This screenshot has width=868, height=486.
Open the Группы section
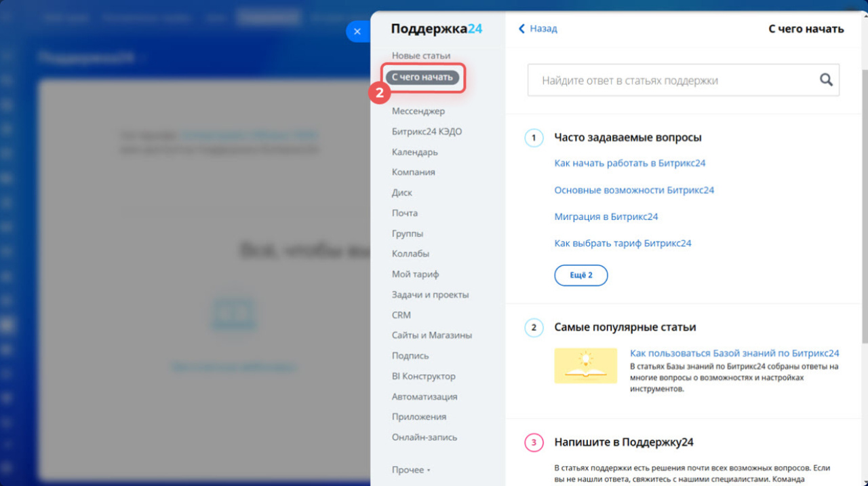(x=408, y=233)
